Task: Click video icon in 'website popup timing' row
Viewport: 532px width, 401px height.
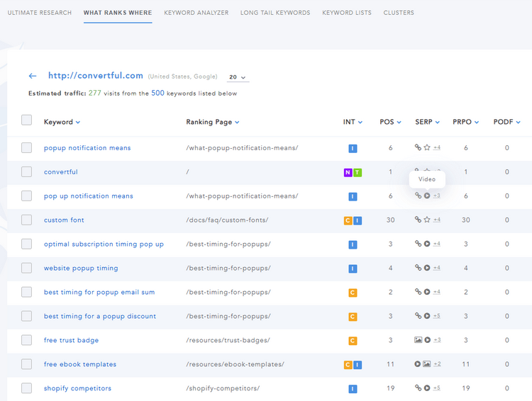Action: click(x=427, y=268)
